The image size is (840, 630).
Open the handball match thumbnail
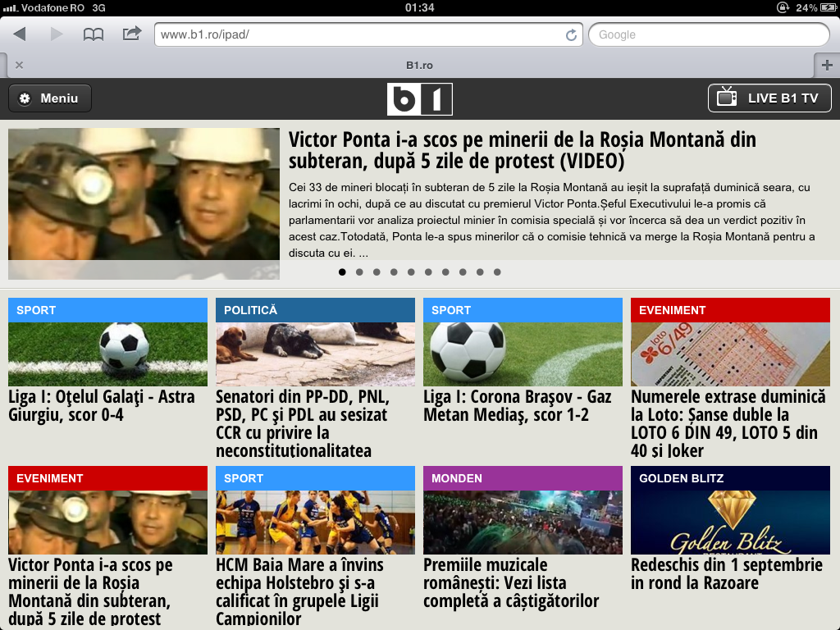click(x=315, y=523)
